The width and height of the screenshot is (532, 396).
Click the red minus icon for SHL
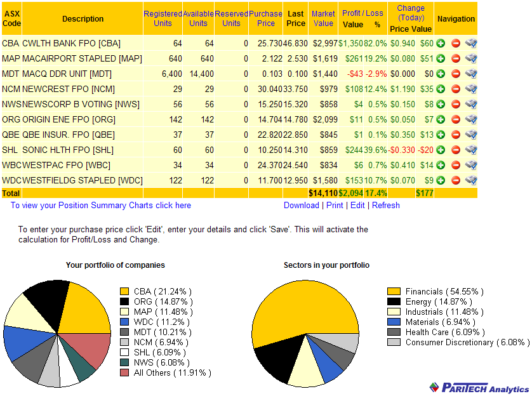(456, 150)
